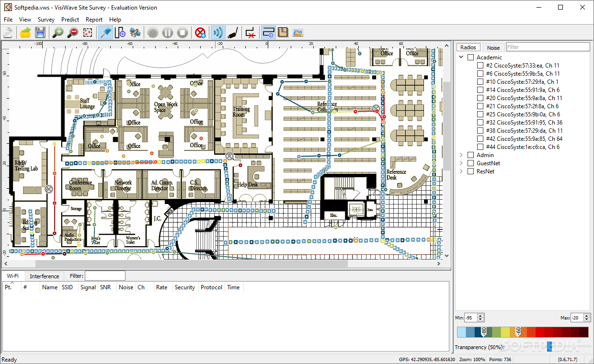
Task: Switch to the Noise tab
Action: (493, 47)
